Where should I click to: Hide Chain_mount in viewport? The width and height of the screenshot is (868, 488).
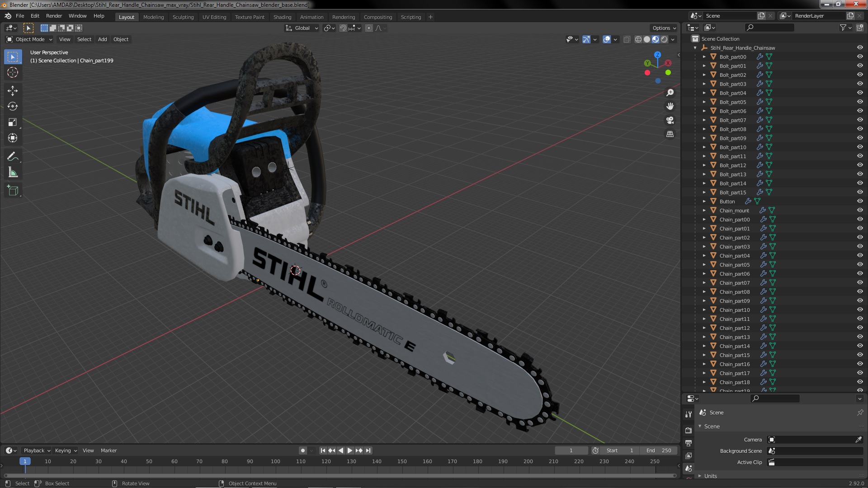tap(860, 211)
